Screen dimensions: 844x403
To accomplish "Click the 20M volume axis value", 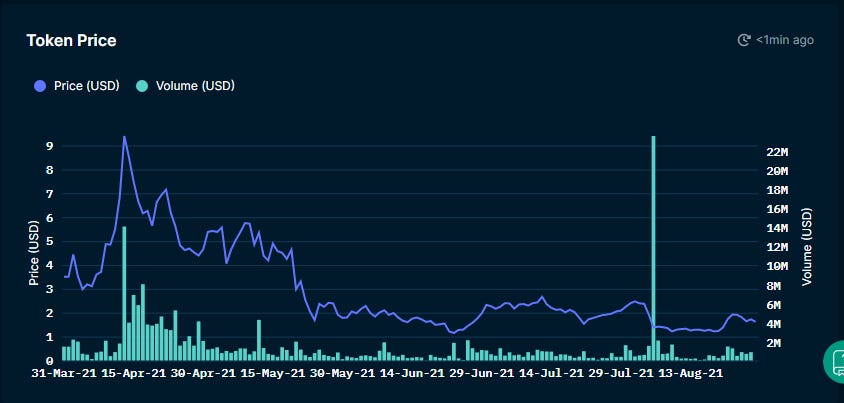I will tap(777, 171).
